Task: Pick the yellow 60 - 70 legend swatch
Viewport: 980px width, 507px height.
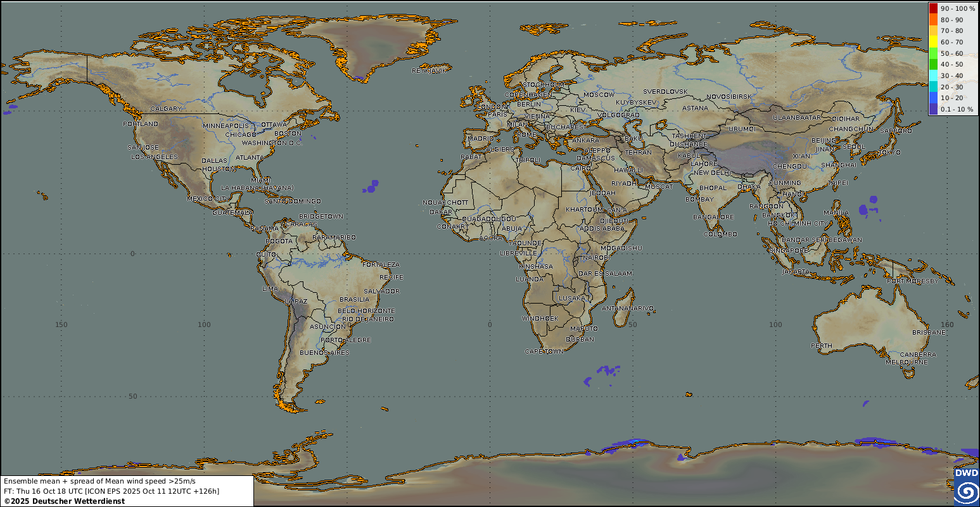Action: tap(933, 42)
